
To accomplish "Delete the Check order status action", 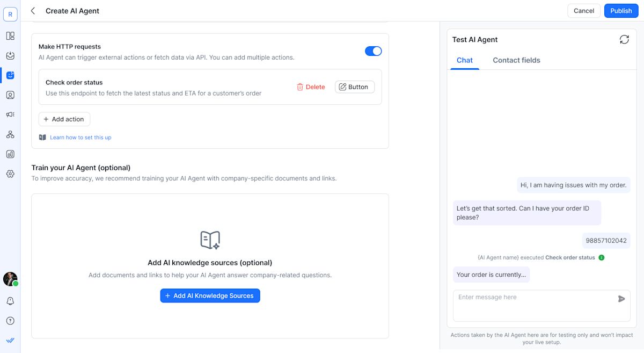I will click(x=311, y=87).
